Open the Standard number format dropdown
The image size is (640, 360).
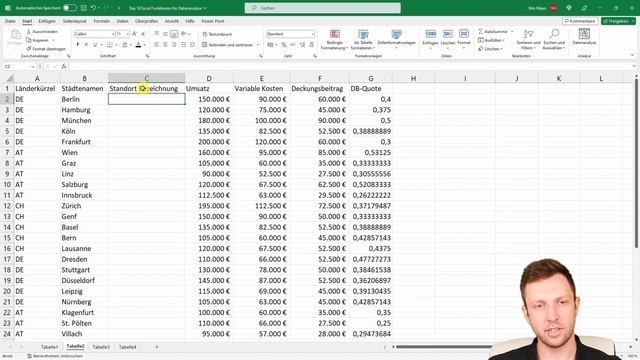pos(313,34)
